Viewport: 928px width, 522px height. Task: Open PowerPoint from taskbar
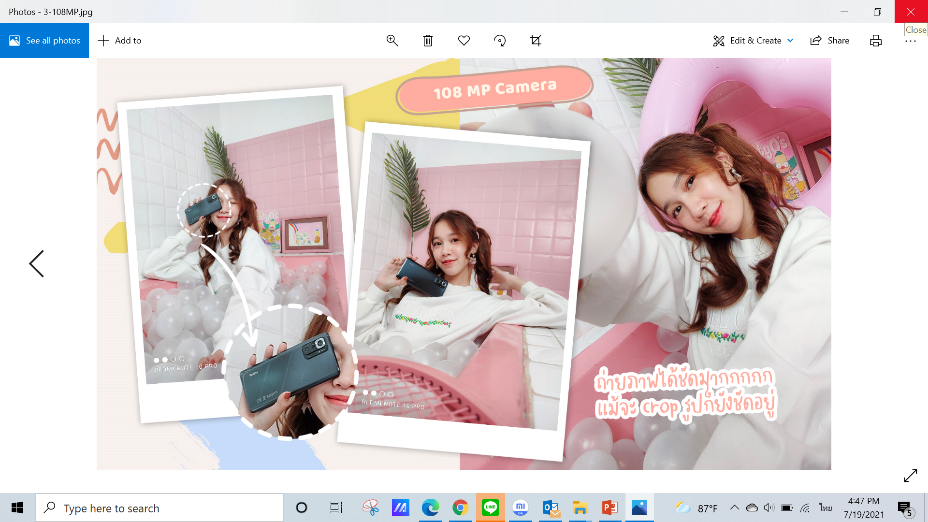pyautogui.click(x=610, y=507)
